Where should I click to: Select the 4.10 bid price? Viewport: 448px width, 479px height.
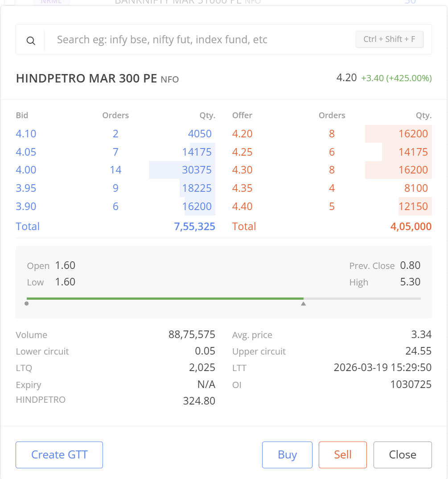[x=26, y=134]
